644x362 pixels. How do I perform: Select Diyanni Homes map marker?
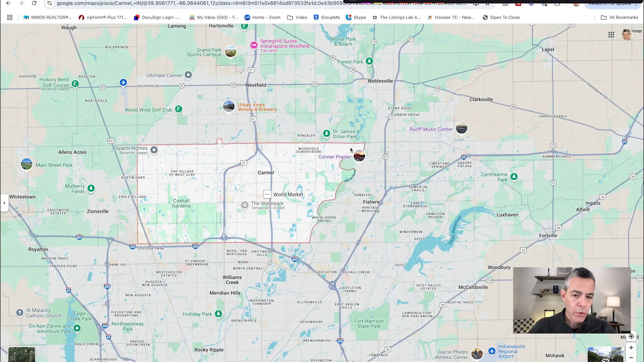coord(154,150)
